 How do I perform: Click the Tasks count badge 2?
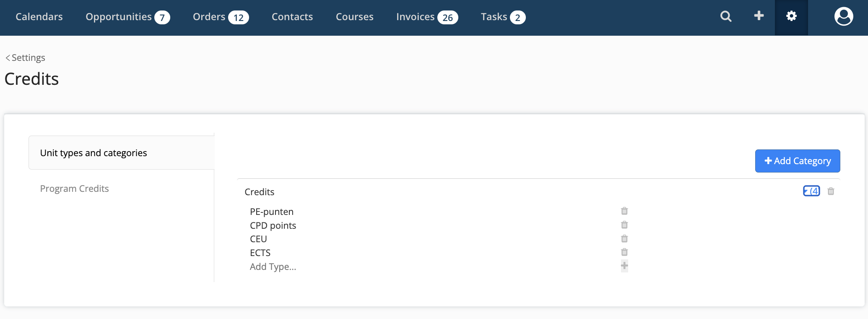pyautogui.click(x=518, y=17)
